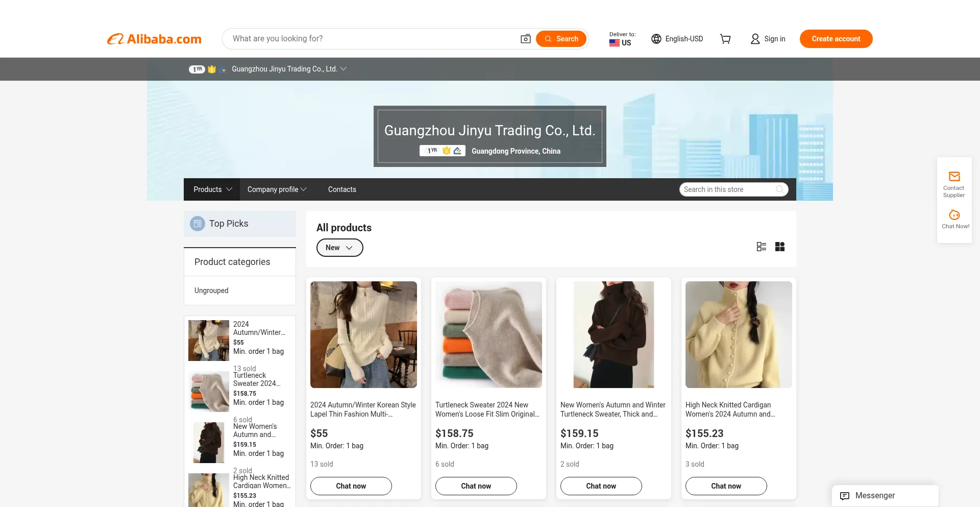980x507 pixels.
Task: Click the Alibaba.com logo
Action: point(154,39)
